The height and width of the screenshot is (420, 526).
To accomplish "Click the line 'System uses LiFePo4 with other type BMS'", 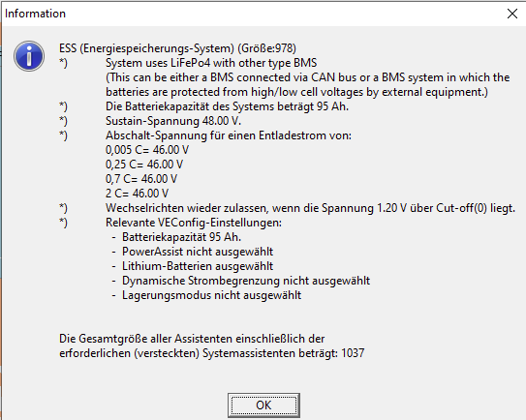I will click(x=211, y=63).
